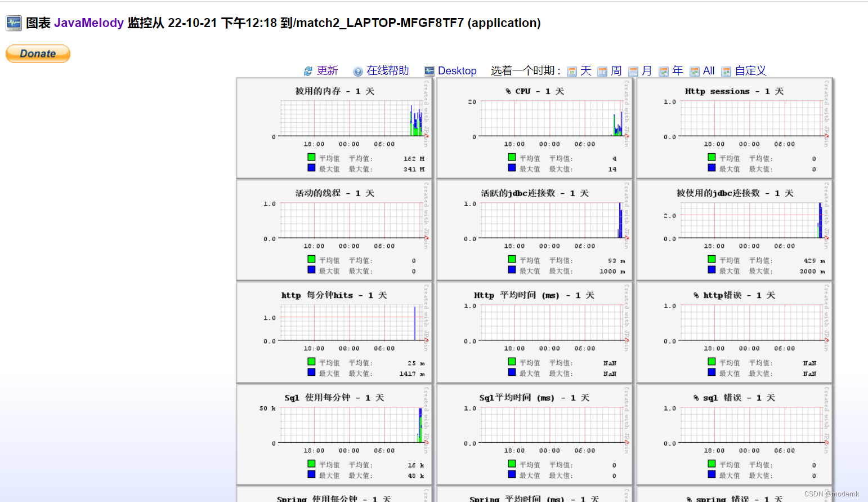Image resolution: width=868 pixels, height=502 pixels.
Task: Click the 在线帮助 online help link
Action: tap(387, 71)
